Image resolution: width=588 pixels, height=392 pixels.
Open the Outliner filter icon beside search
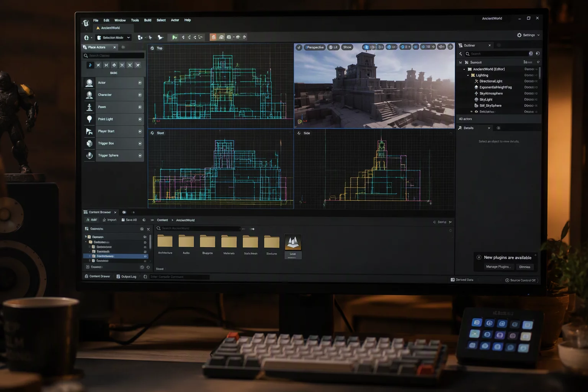(x=531, y=54)
